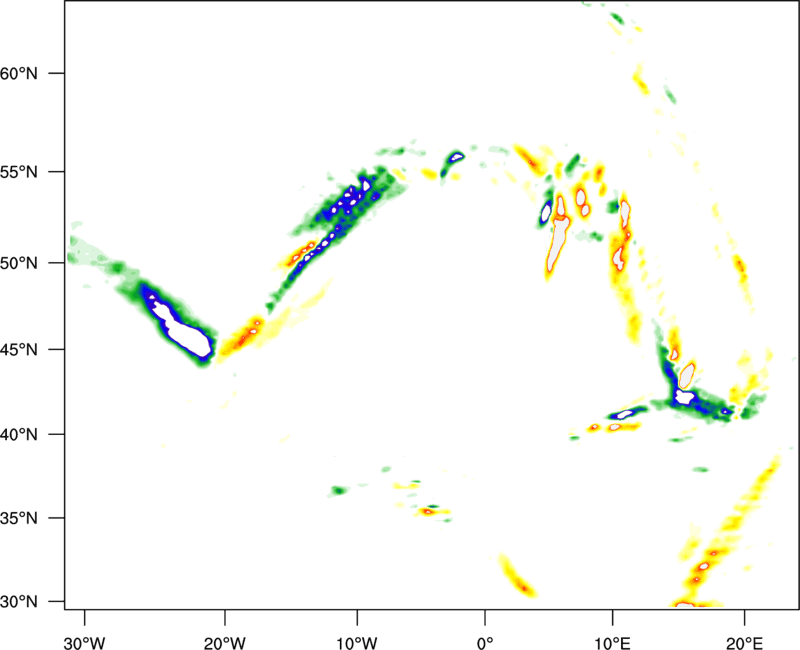Click the 40°N latitude label
The height and width of the screenshot is (650, 800).
(x=19, y=435)
